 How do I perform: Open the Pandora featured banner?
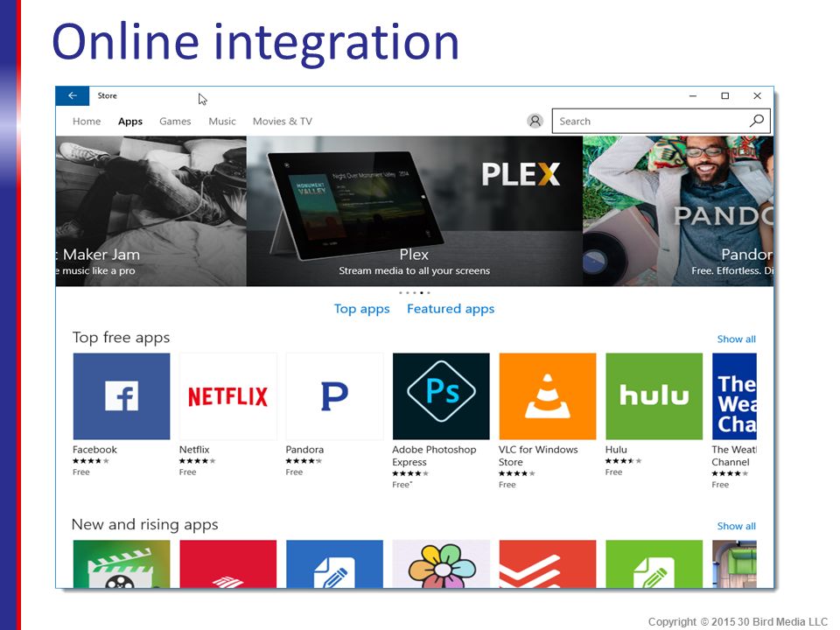(x=678, y=211)
